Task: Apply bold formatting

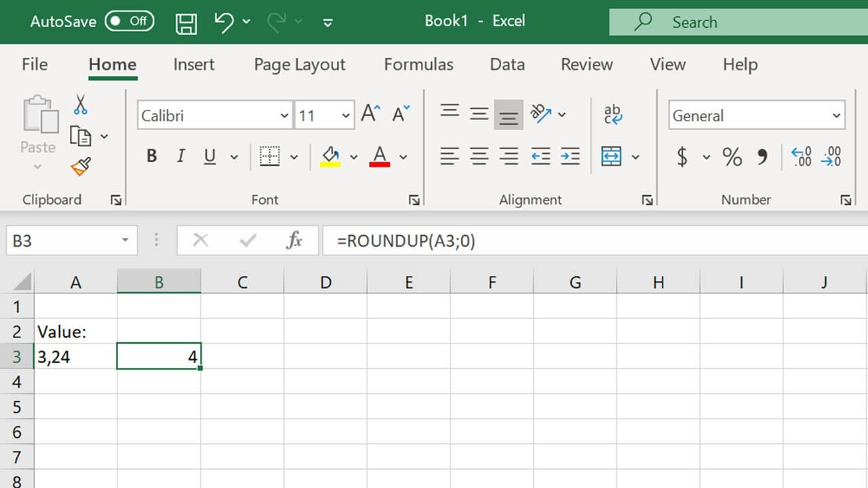Action: pos(151,155)
